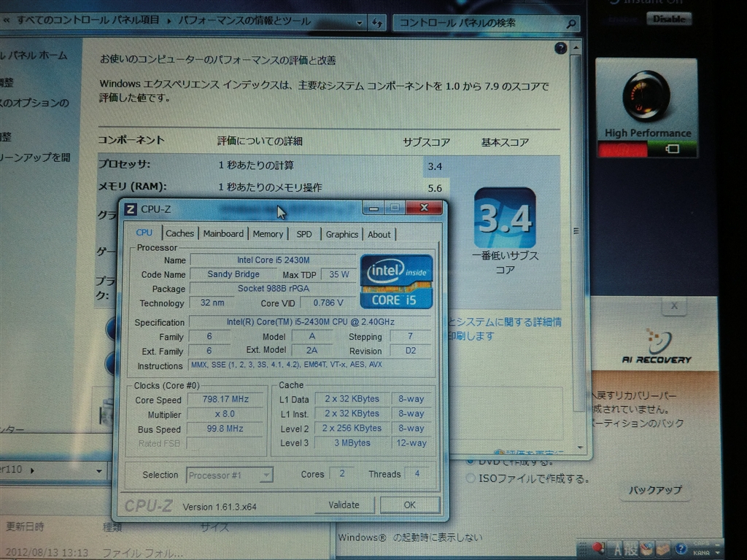Click the Instant On Disable button
The width and height of the screenshot is (747, 560).
[668, 19]
